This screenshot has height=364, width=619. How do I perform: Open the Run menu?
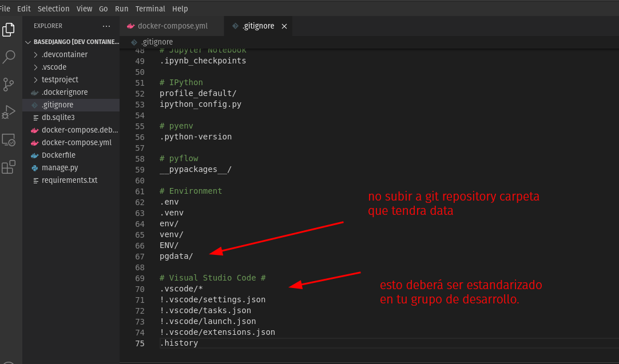point(122,9)
